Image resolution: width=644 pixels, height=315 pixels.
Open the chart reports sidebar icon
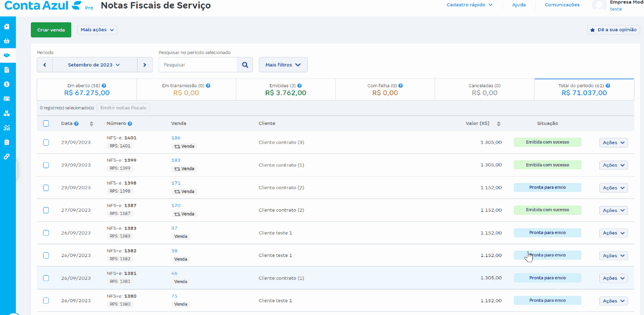pyautogui.click(x=6, y=128)
